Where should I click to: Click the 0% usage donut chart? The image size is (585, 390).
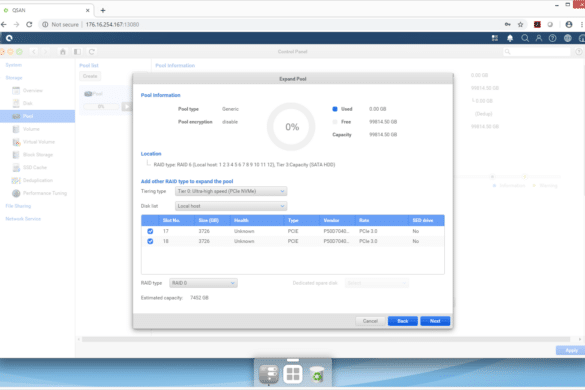291,127
